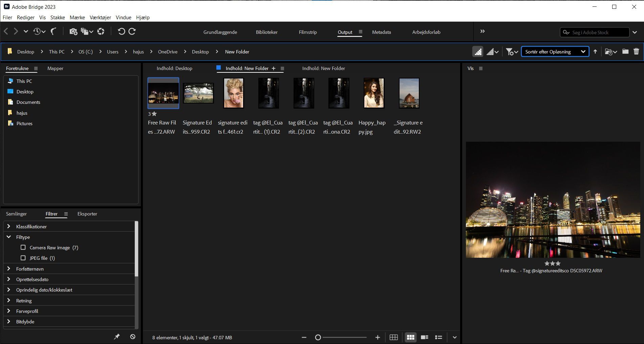Viewport: 644px width, 344px height.
Task: Rotate 90 degrees counterclockwise
Action: [x=121, y=31]
